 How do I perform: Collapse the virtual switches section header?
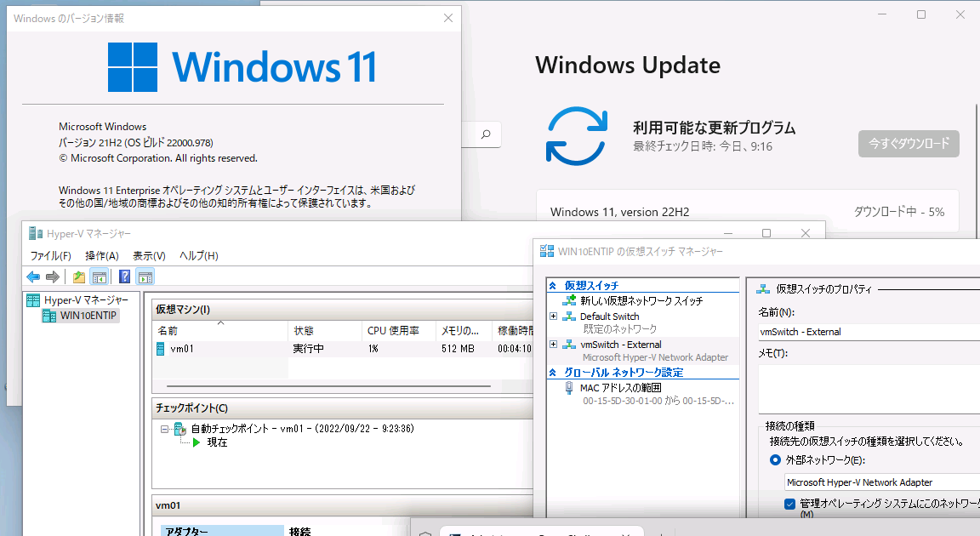click(552, 286)
